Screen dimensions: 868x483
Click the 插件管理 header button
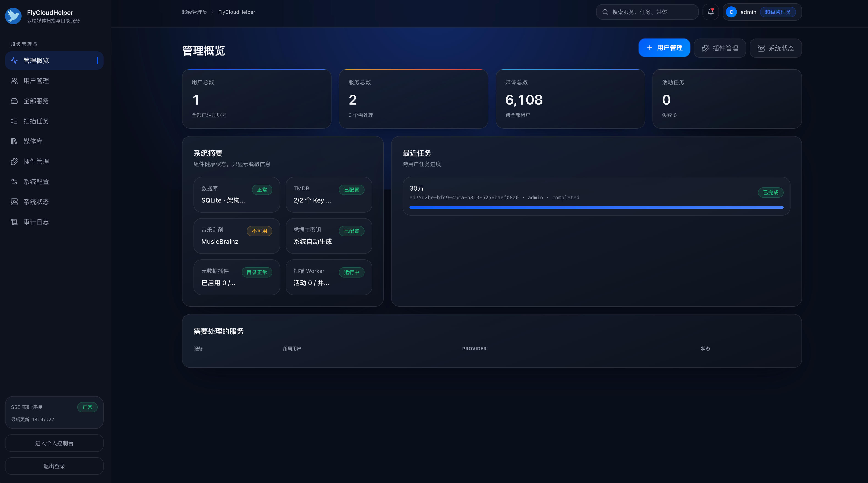tap(720, 48)
